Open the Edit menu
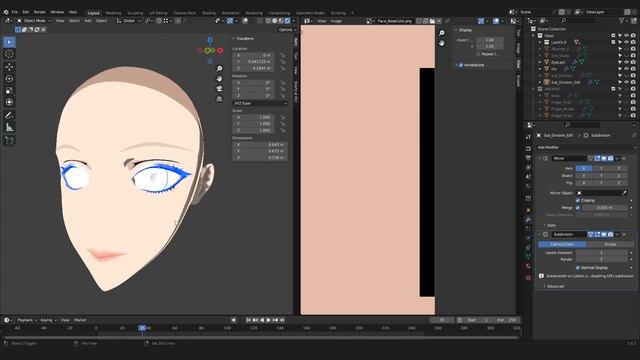 click(x=26, y=12)
